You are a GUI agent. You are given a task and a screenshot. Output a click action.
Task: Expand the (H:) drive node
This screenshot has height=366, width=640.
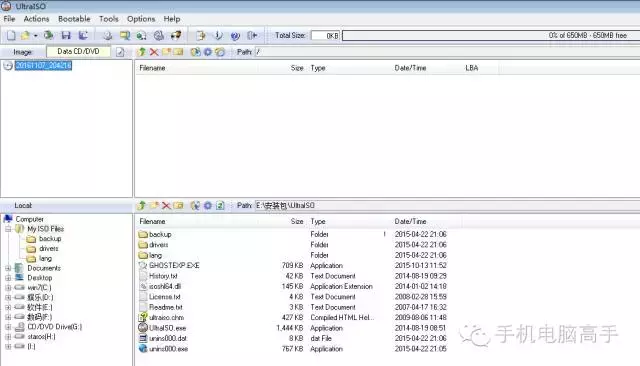[8, 337]
